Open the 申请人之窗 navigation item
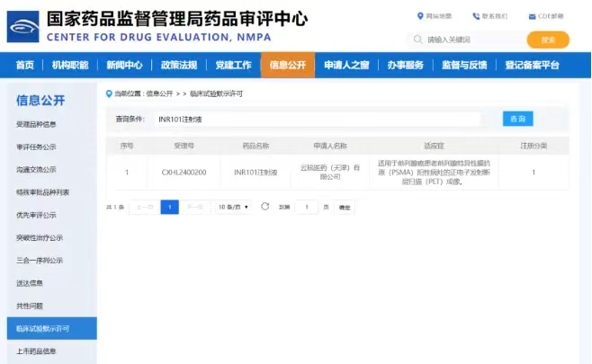Image resolution: width=592 pixels, height=364 pixels. (x=346, y=65)
